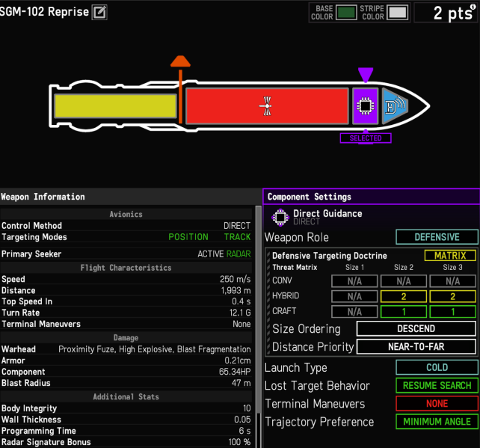The width and height of the screenshot is (480, 448).
Task: Change CRAFT Size 1 threat priority
Action: click(354, 312)
